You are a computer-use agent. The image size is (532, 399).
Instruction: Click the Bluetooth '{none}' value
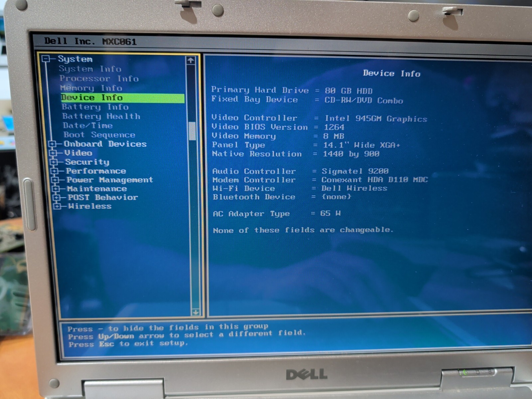[336, 197]
